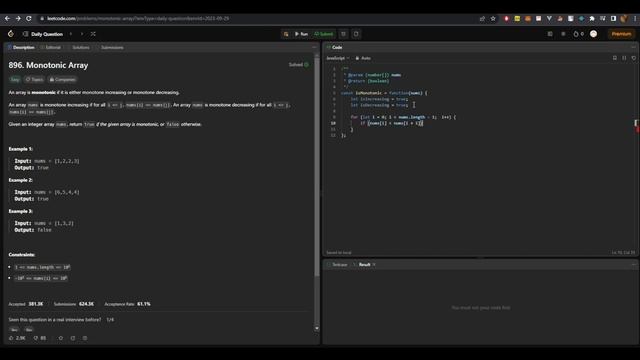Open the feedback icon in bottom row
This screenshot has width=640, height=360.
pyautogui.click(x=85, y=338)
